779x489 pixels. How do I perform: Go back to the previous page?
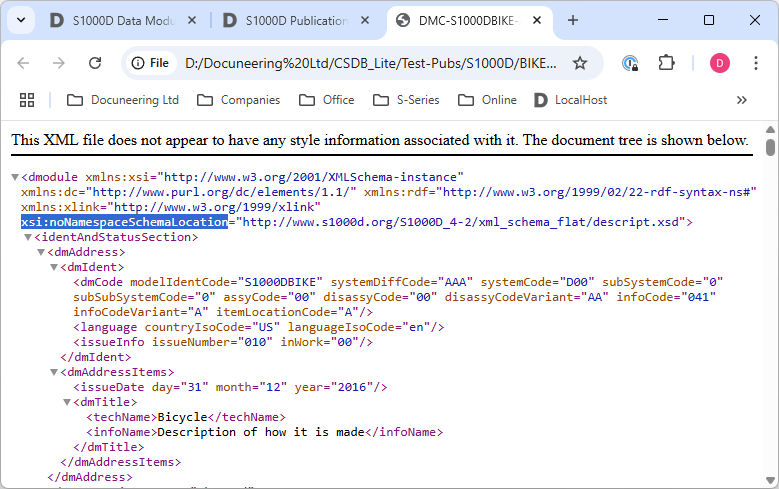pos(23,63)
